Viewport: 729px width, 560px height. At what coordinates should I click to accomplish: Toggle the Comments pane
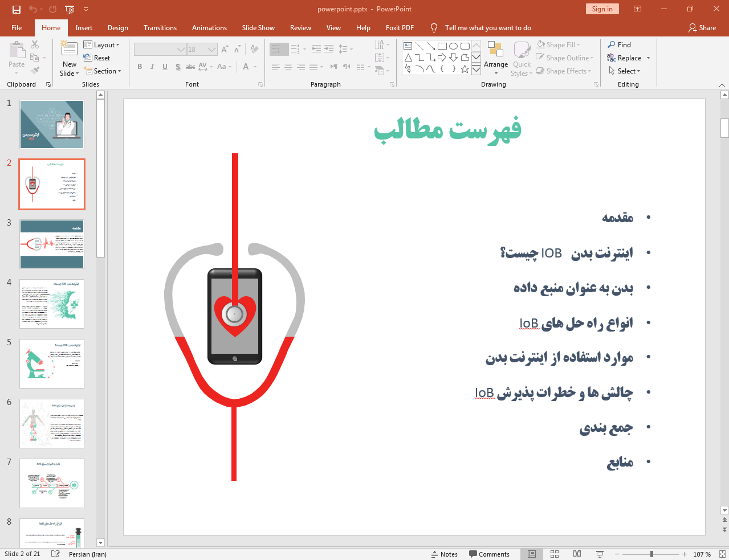[x=489, y=554]
